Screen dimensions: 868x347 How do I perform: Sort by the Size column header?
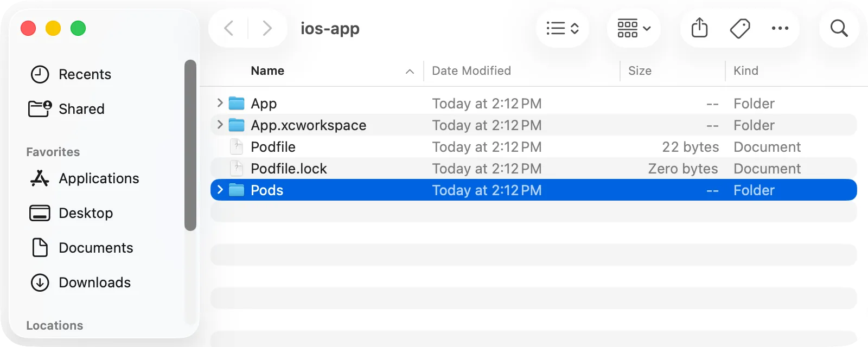pyautogui.click(x=640, y=71)
